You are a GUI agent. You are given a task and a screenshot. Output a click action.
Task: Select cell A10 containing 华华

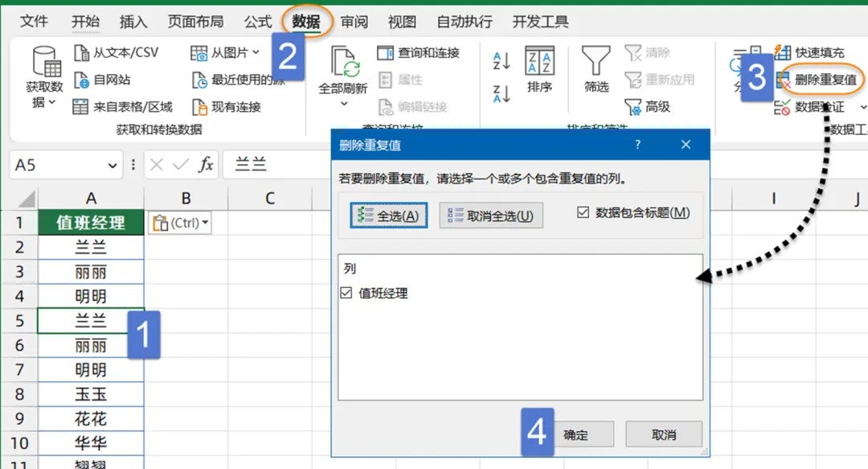pyautogui.click(x=91, y=443)
